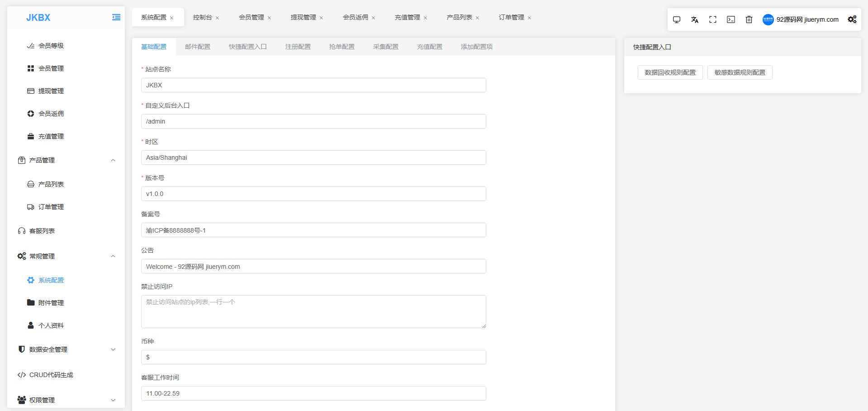Click the CRUD代码生成 code icon
This screenshot has width=868, height=411.
[22, 375]
